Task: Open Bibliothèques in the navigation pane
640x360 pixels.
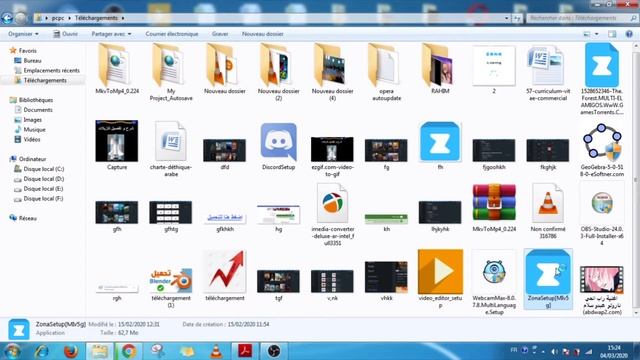Action: pyautogui.click(x=36, y=100)
